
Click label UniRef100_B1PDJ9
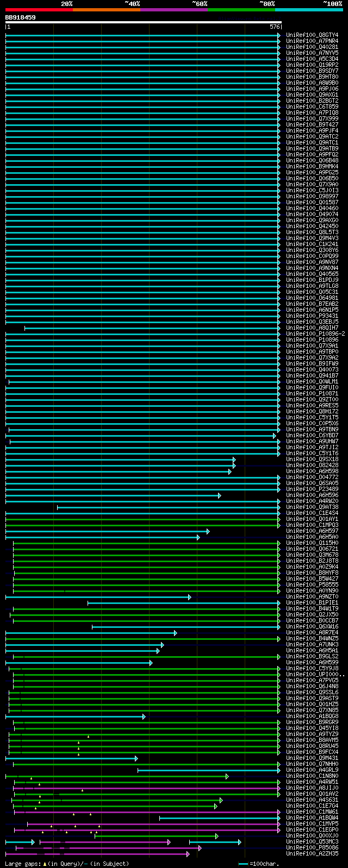(x=312, y=280)
